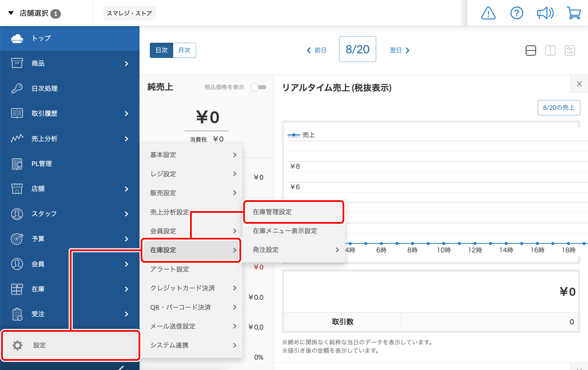Open the スタッフ staff icon
The height and width of the screenshot is (370, 588).
[17, 214]
